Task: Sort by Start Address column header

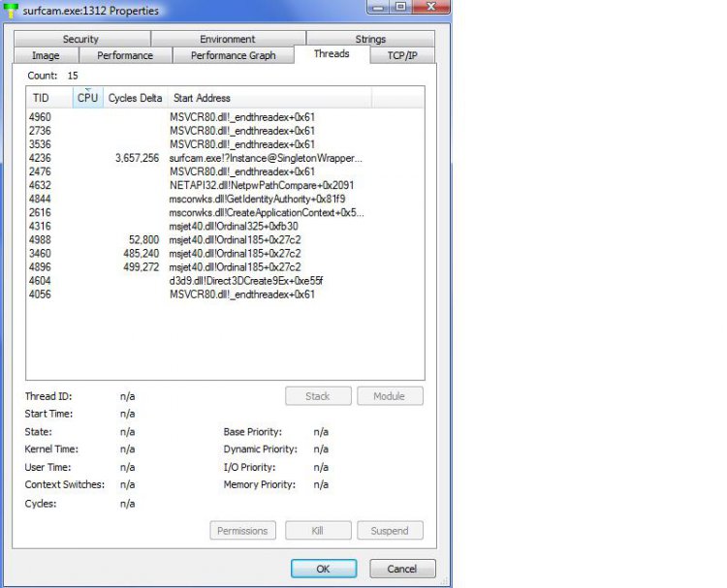Action: 269,98
